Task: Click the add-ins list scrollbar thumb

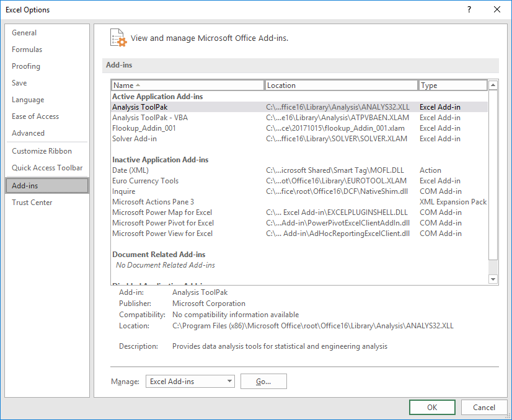Action: pyautogui.click(x=493, y=175)
